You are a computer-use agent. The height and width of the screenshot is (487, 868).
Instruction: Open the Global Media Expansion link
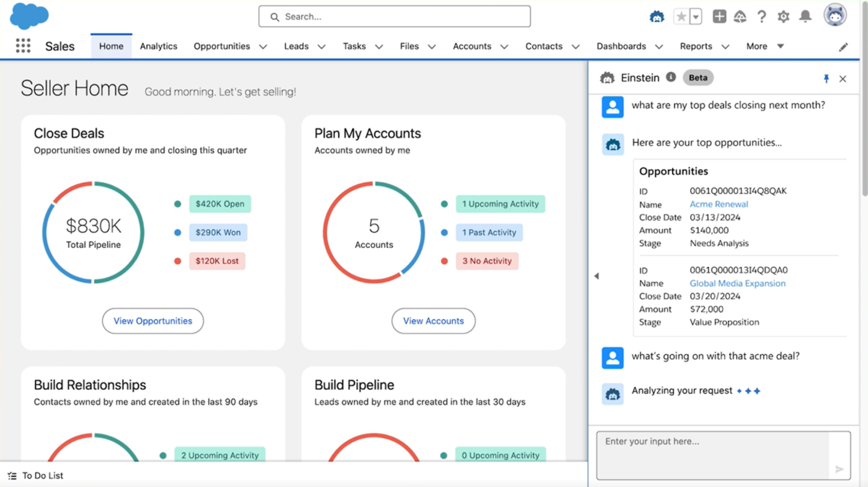(x=737, y=283)
